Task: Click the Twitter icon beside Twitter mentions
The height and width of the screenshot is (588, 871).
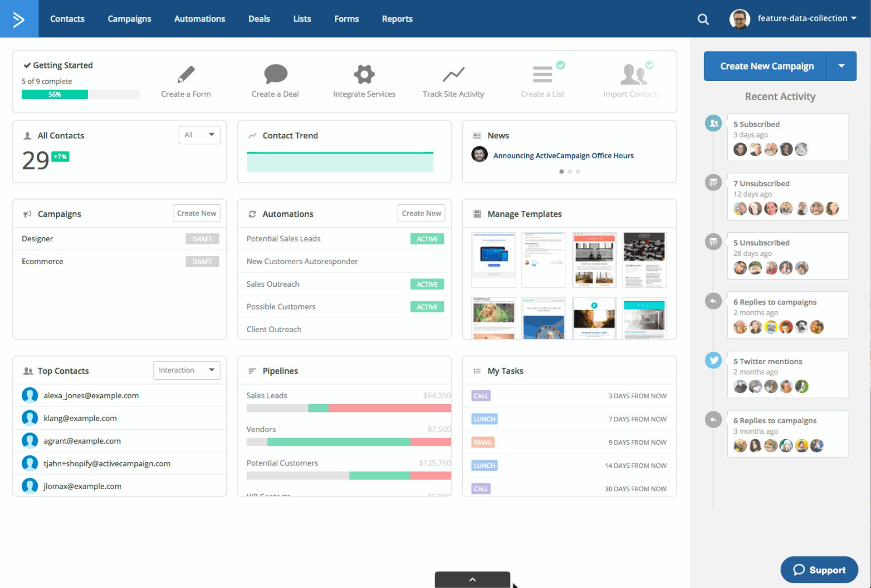Action: 713,360
